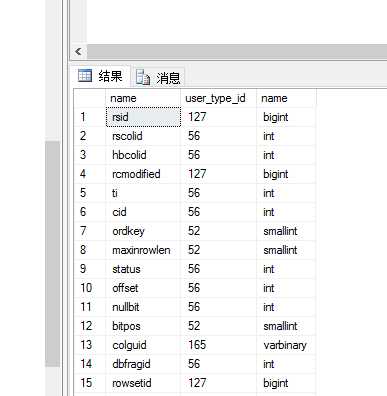Switch to the 结果 tab
The width and height of the screenshot is (387, 396).
[x=100, y=76]
